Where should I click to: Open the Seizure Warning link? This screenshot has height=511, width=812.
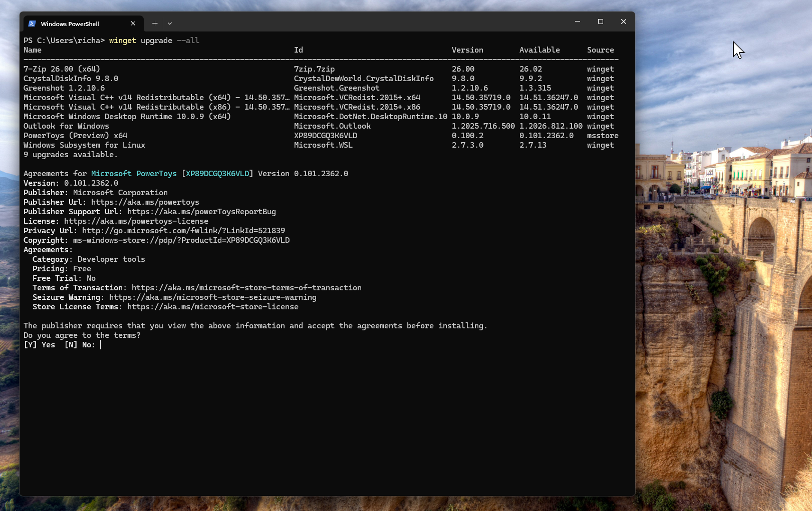click(x=213, y=297)
